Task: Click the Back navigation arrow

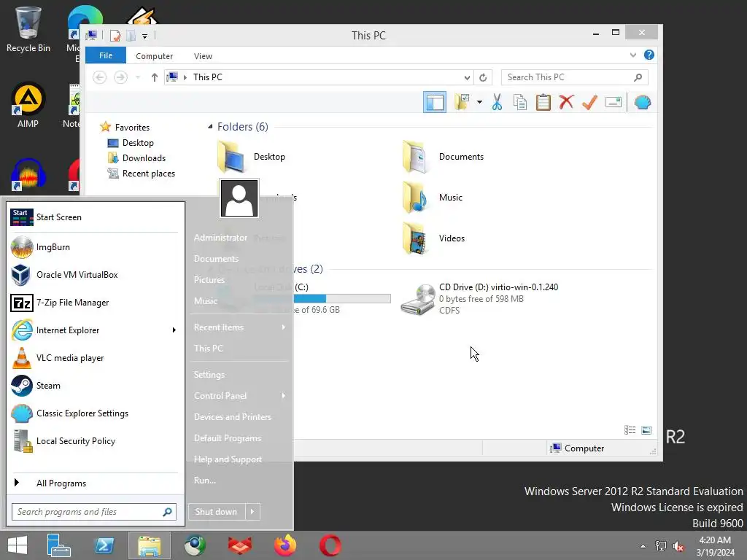Action: coord(99,77)
